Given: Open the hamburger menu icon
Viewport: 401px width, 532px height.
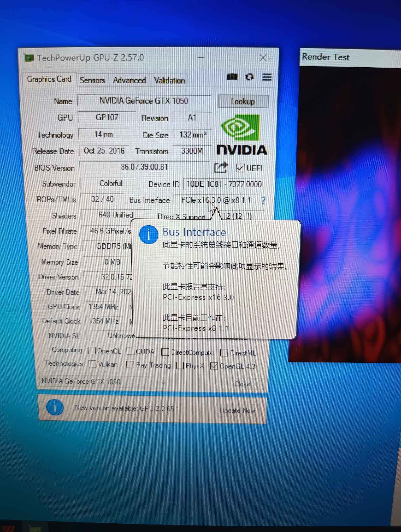Looking at the screenshot, I should 267,77.
